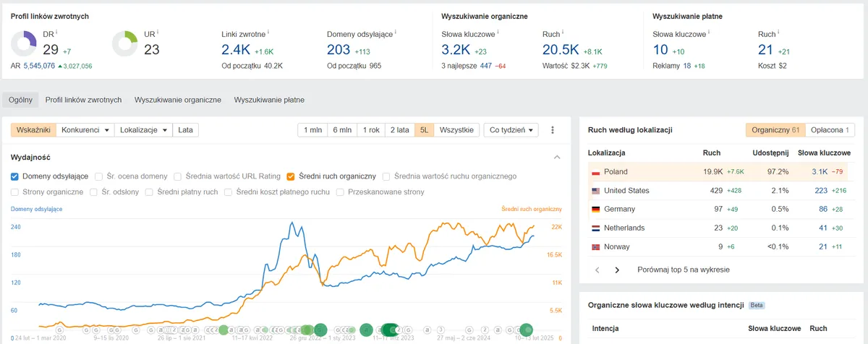Switch locations panel to Opłacona 1
Image resolution: width=868 pixels, height=344 pixels.
[829, 130]
